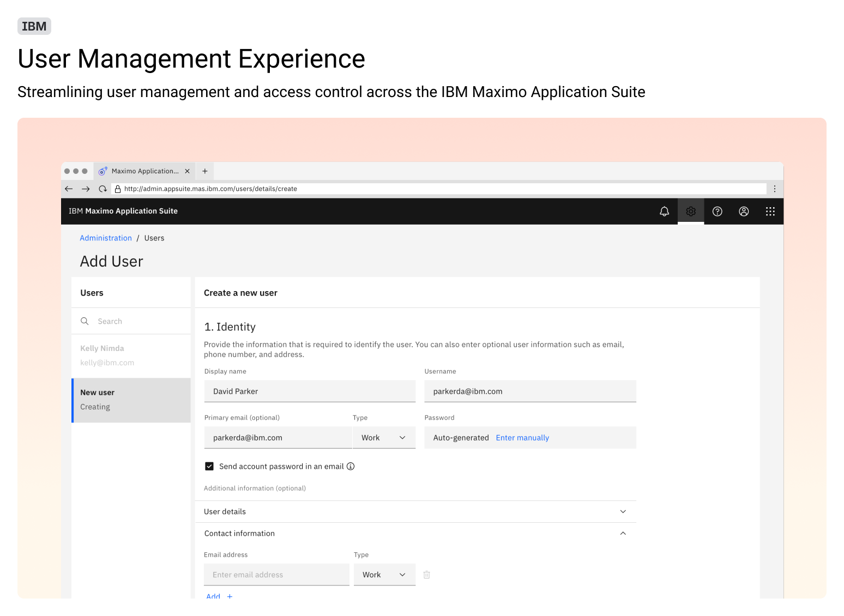Click the Primary email input field
Image resolution: width=844 pixels, height=616 pixels.
coord(278,438)
